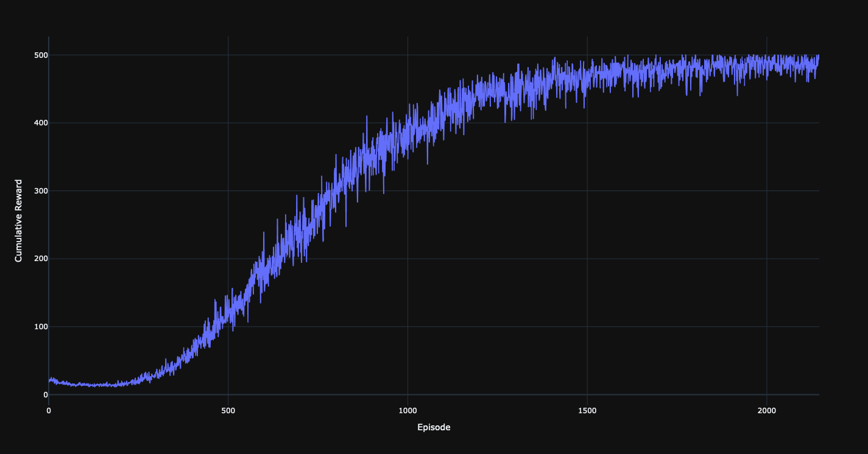Image resolution: width=868 pixels, height=454 pixels.
Task: Click the reward curve's starting point at episode 0
Action: 49,381
